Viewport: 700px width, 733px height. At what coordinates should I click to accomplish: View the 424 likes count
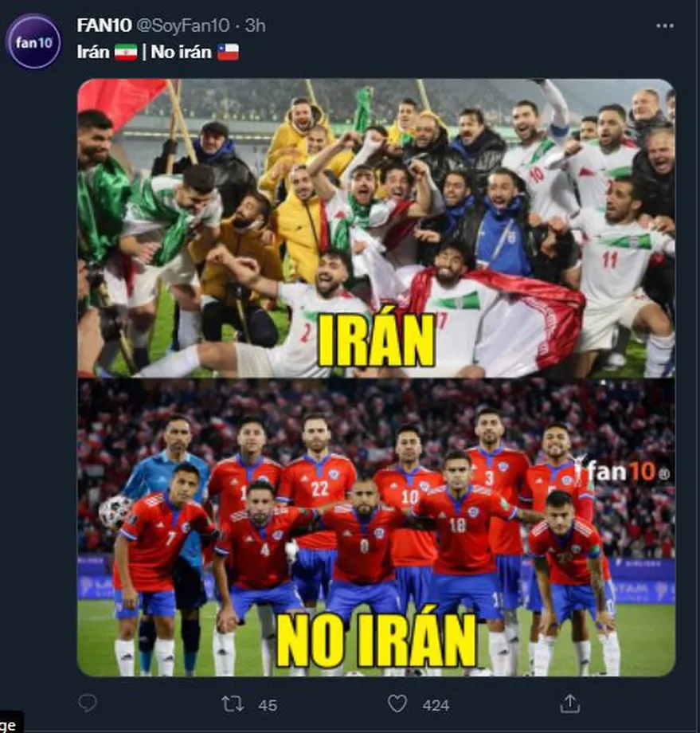pos(436,705)
